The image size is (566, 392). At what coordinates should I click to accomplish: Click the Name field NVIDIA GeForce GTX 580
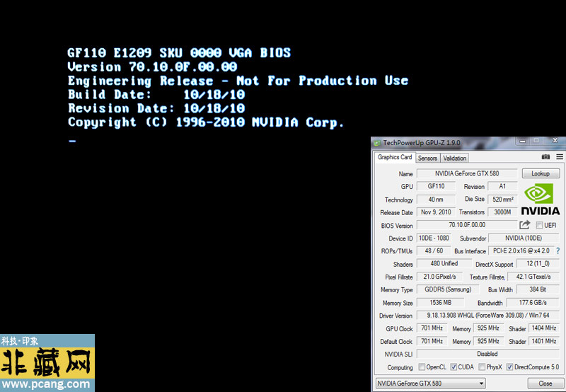pyautogui.click(x=467, y=173)
